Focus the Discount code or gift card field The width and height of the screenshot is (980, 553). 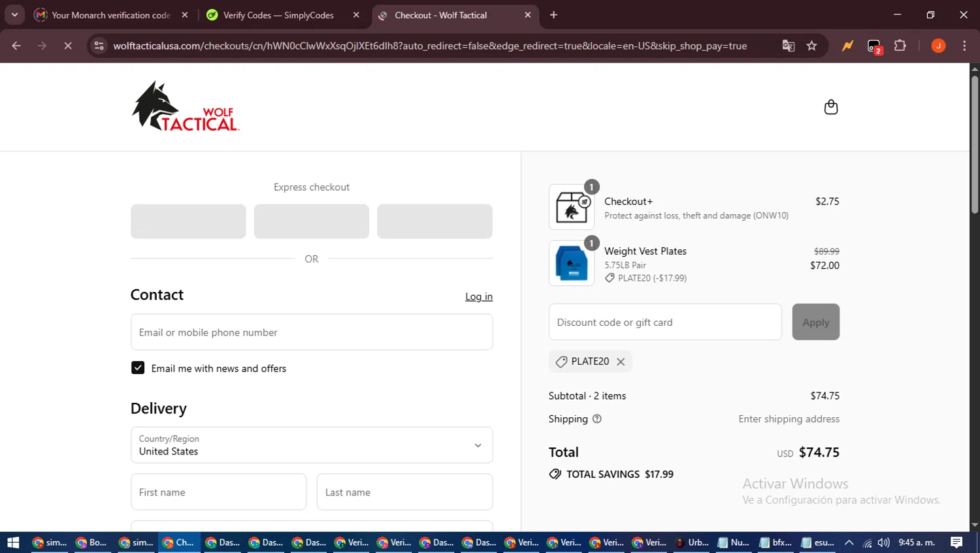click(665, 322)
